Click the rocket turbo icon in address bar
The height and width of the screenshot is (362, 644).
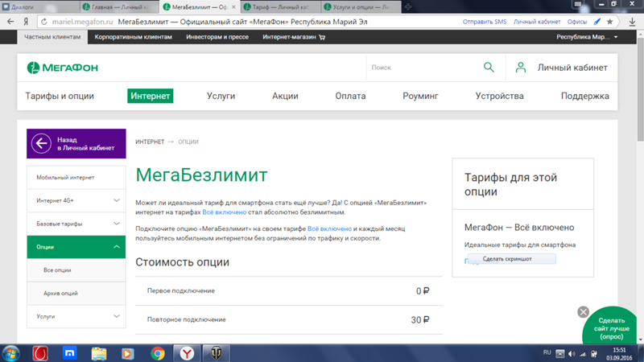pos(597,22)
